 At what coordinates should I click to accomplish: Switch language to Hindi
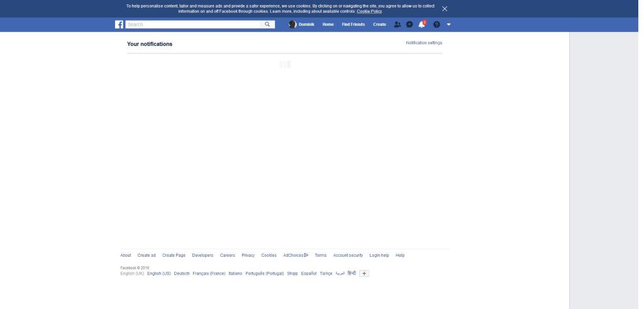tap(352, 273)
